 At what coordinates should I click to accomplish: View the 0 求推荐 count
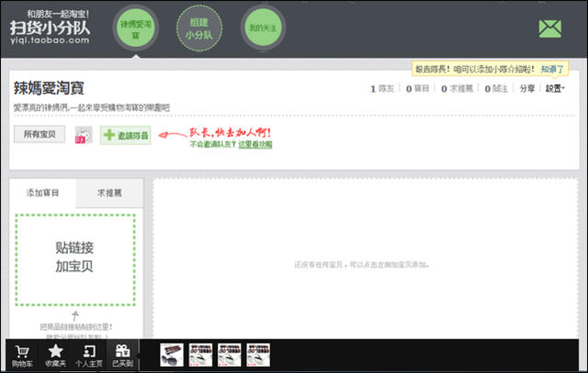tap(457, 88)
